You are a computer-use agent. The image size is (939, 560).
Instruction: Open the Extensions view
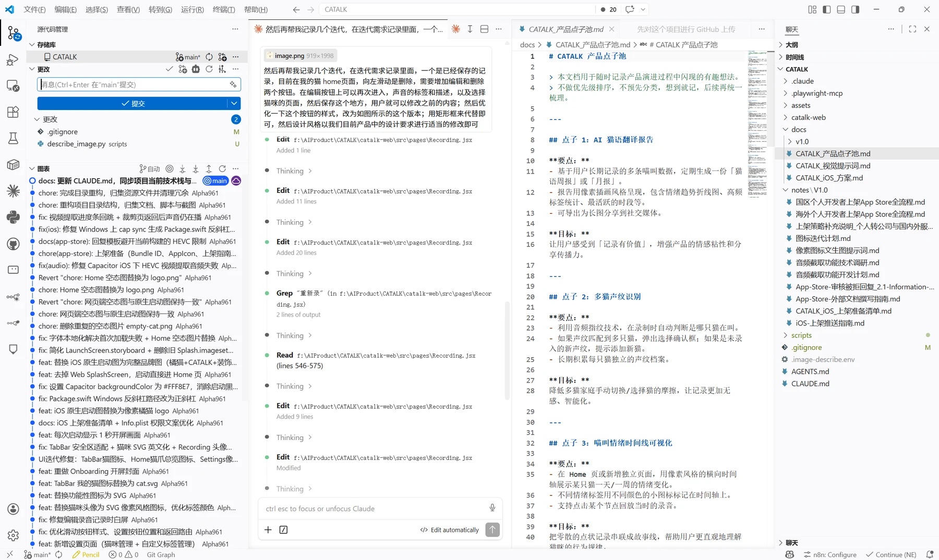[13, 112]
